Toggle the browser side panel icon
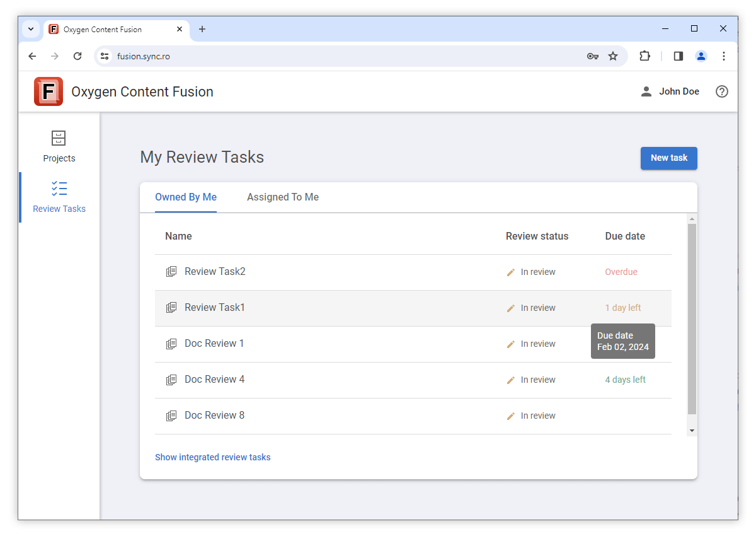Viewport: 756px width, 536px height. point(679,56)
